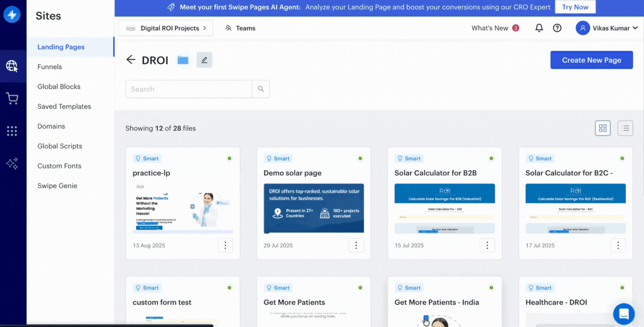644x327 pixels.
Task: Click in the Search input field
Action: pos(189,89)
